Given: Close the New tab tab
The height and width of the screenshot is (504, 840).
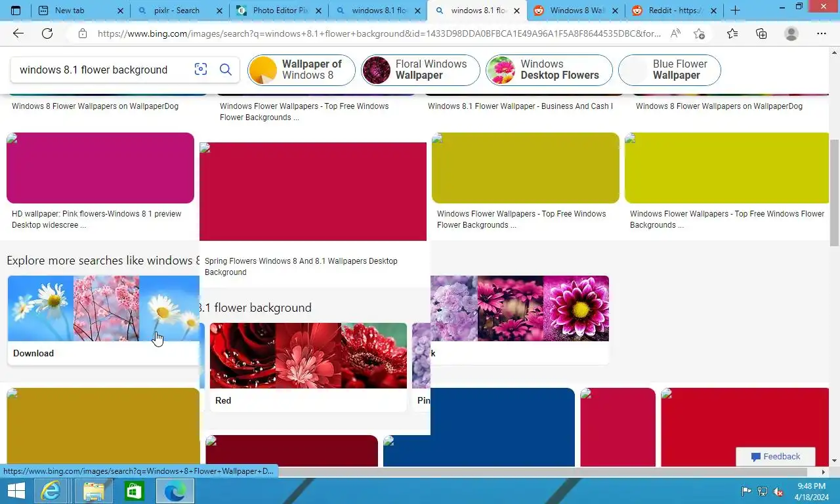Looking at the screenshot, I should 120,10.
